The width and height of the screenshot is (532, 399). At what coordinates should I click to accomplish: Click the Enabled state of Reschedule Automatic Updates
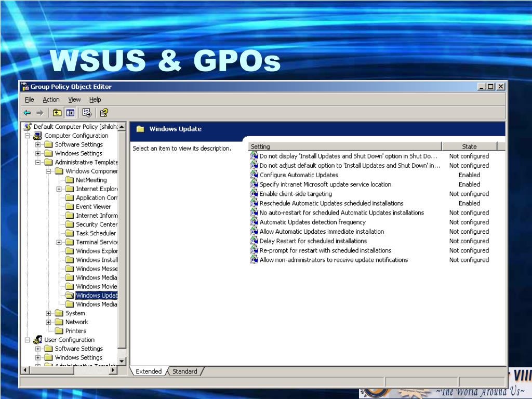pos(469,203)
